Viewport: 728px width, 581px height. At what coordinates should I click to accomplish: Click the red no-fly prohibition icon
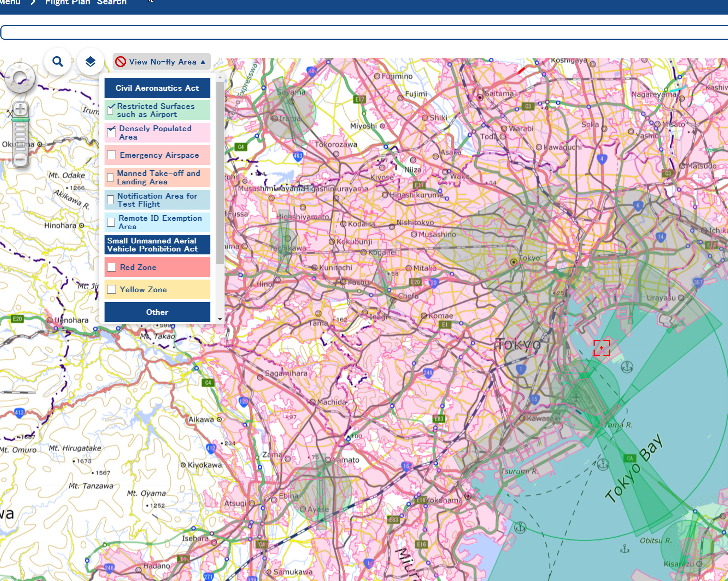(121, 62)
